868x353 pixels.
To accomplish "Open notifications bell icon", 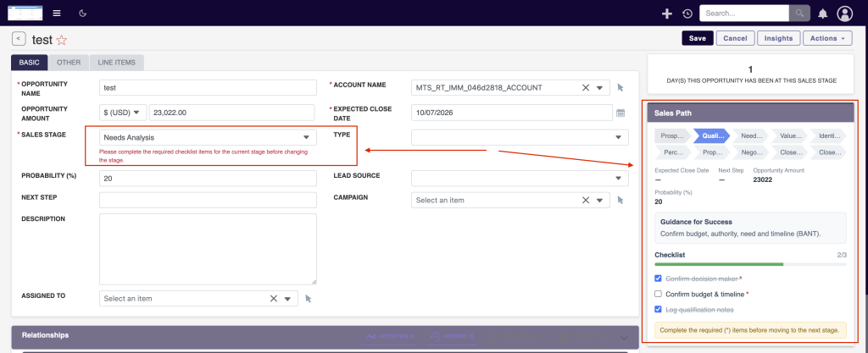I will [823, 14].
